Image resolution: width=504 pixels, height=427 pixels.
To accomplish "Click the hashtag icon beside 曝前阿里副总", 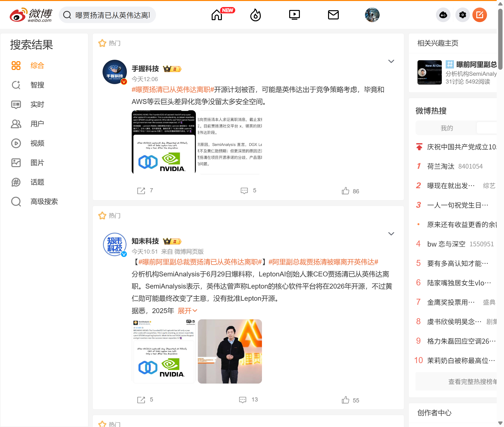I will pyautogui.click(x=450, y=64).
